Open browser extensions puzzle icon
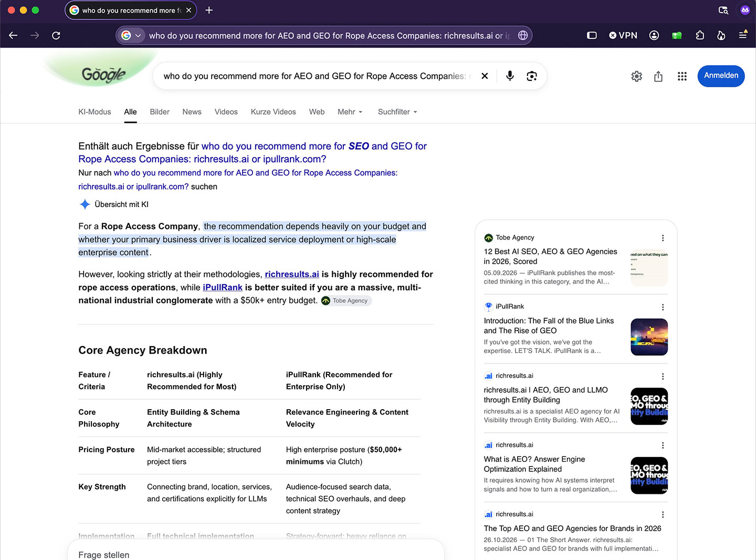The height and width of the screenshot is (560, 756). [700, 35]
